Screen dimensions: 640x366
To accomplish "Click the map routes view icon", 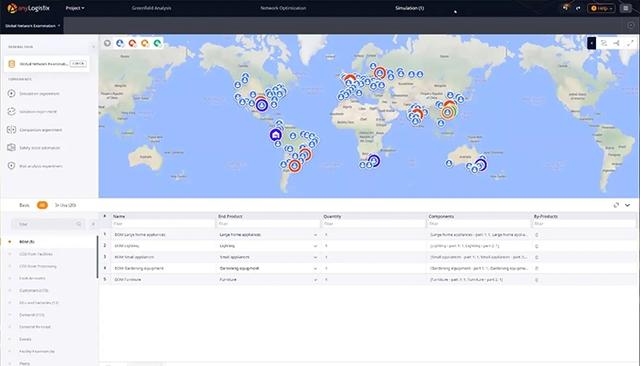I will coord(604,43).
